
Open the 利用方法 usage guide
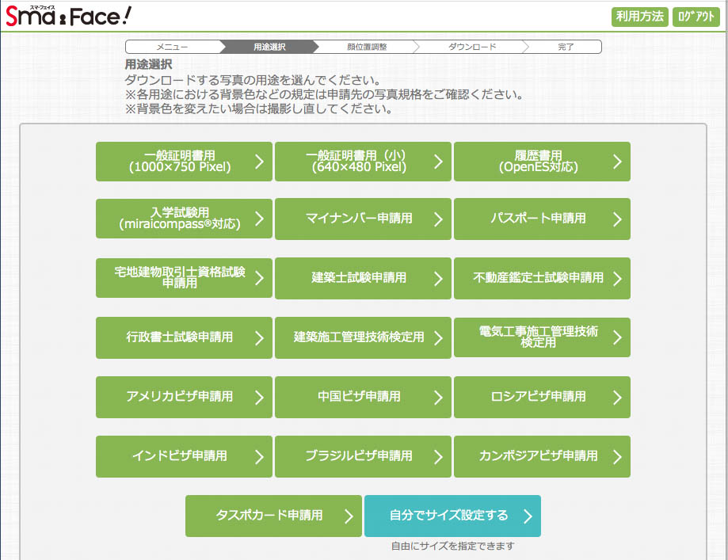pyautogui.click(x=639, y=17)
